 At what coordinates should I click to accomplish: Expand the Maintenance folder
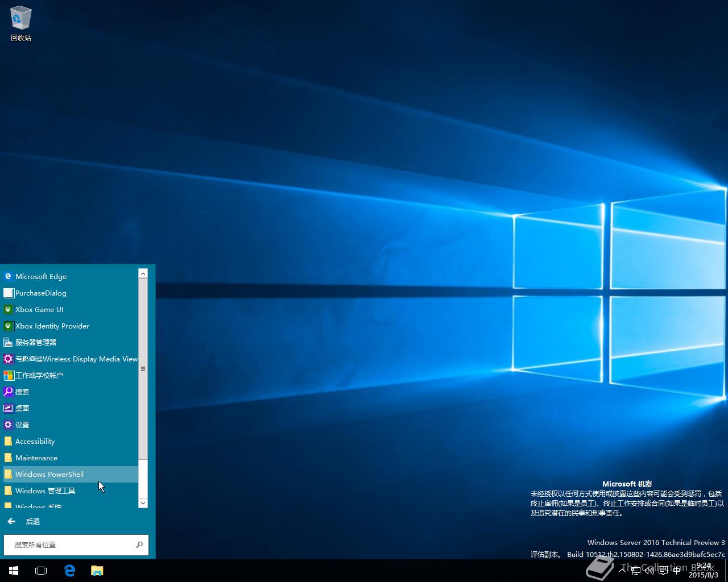69,458
